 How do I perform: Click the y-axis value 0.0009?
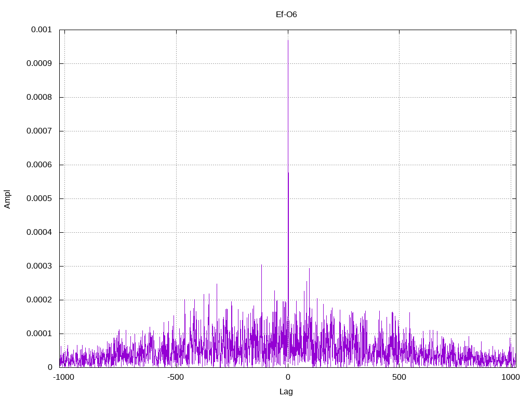click(x=39, y=63)
